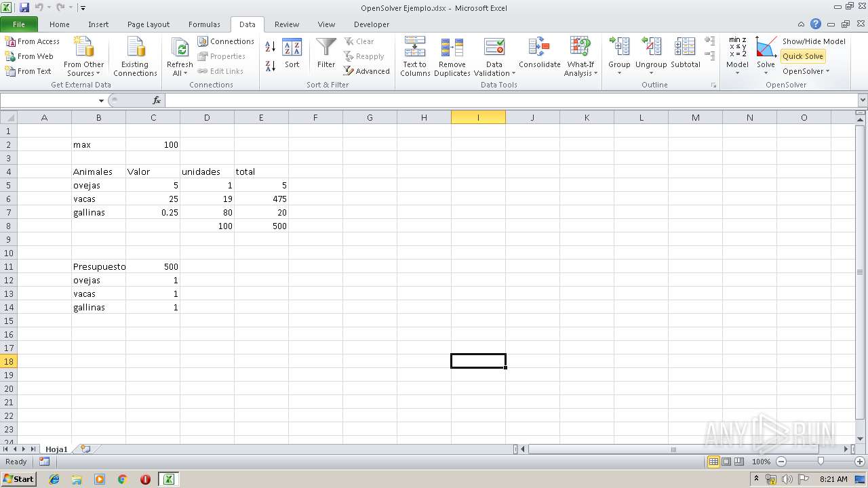Expand Ungroup dropdown

[x=651, y=68]
